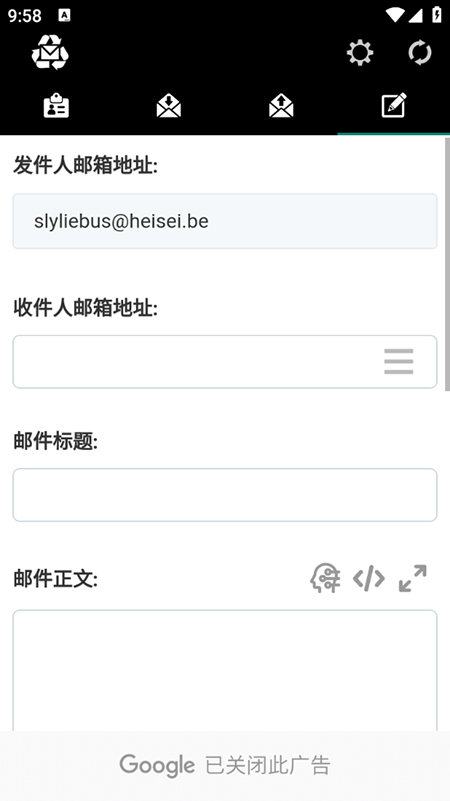
Task: Click the AI head assistant icon
Action: tap(325, 578)
